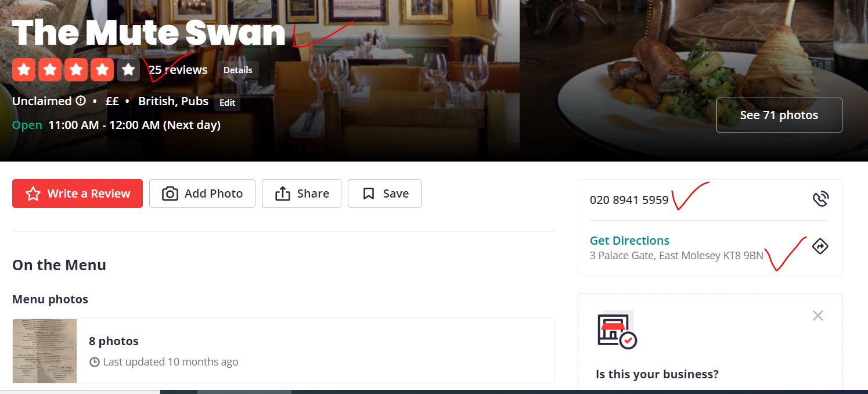Image resolution: width=868 pixels, height=394 pixels.
Task: Open the 25 reviews link
Action: [178, 70]
